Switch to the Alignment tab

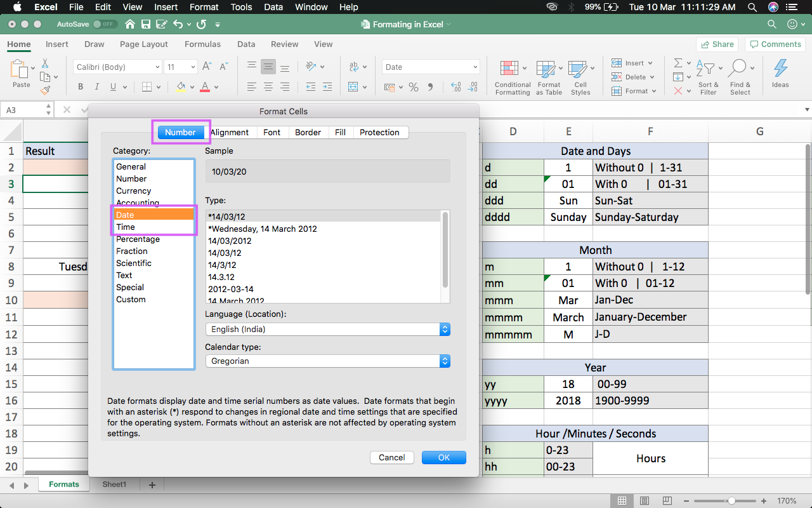pyautogui.click(x=231, y=132)
